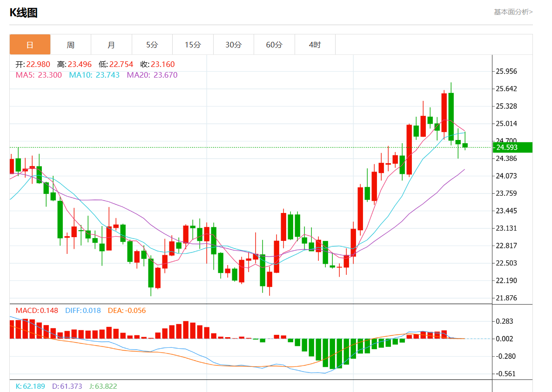The image size is (552, 392).
Task: Open the 15分 interval tab
Action: pos(193,45)
